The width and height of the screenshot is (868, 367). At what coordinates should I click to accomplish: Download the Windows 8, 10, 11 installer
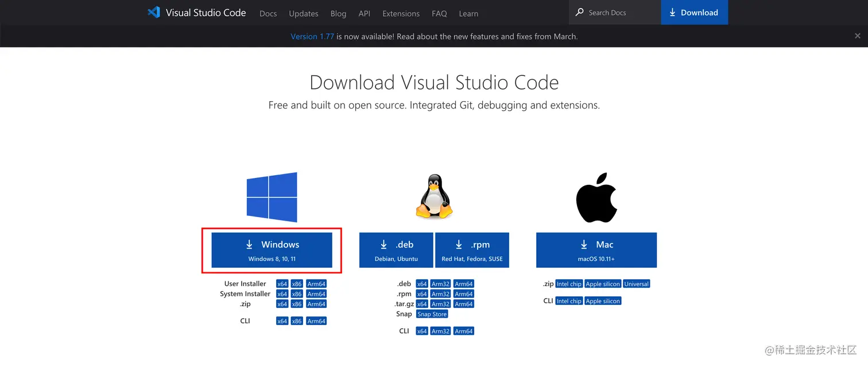point(272,250)
